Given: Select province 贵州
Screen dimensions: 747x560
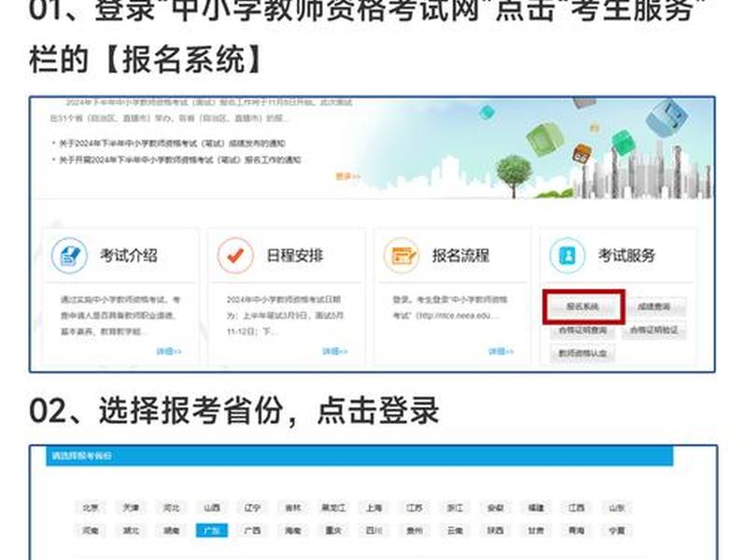Looking at the screenshot, I should click(x=415, y=530).
